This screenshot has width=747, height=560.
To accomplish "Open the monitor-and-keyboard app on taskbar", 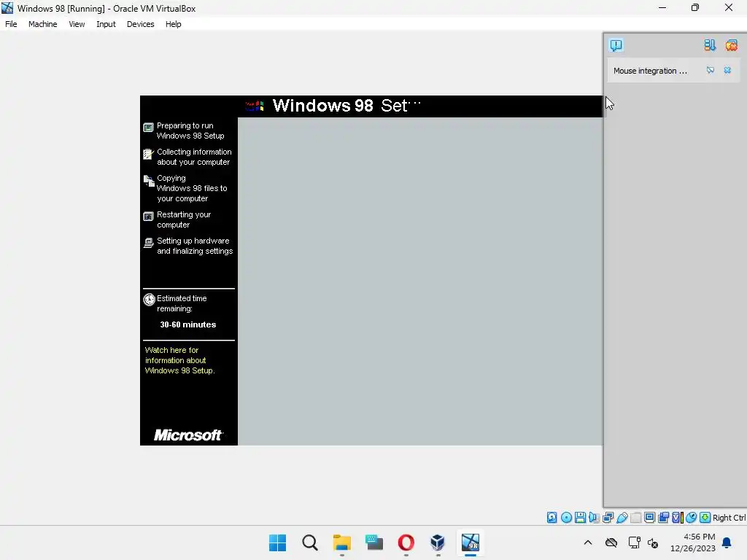I will tap(374, 542).
